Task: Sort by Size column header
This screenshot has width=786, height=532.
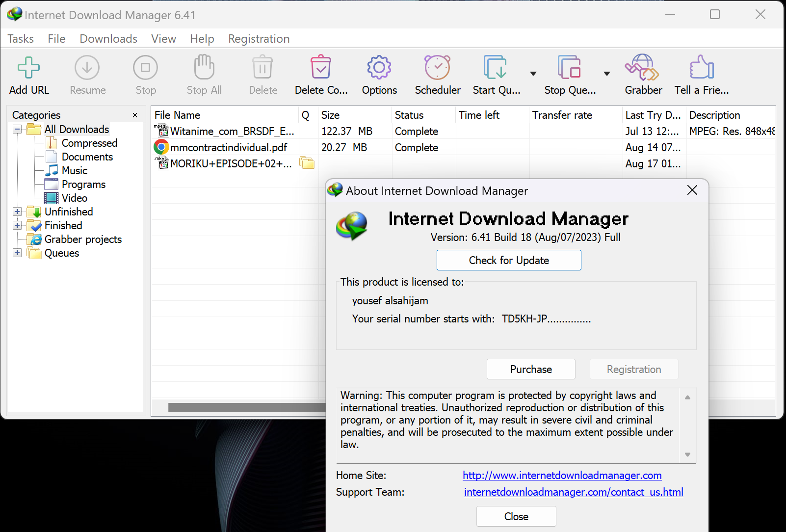Action: tap(355, 115)
